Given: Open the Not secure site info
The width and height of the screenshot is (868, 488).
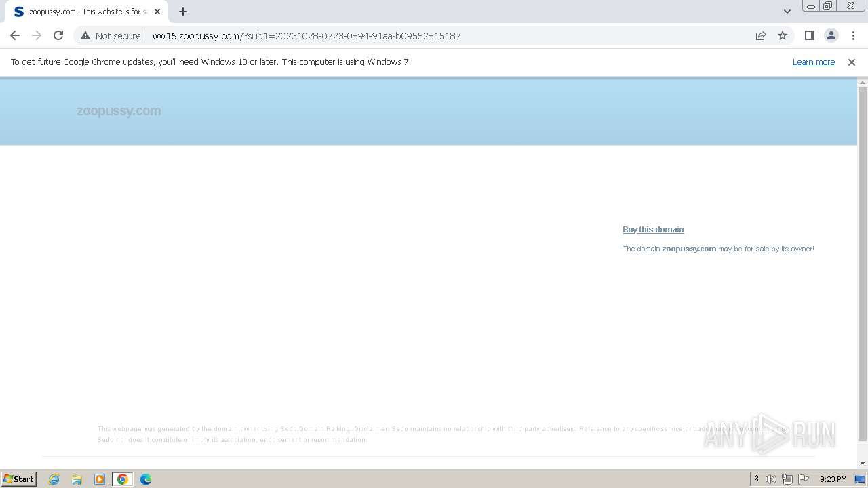Looking at the screenshot, I should 111,35.
